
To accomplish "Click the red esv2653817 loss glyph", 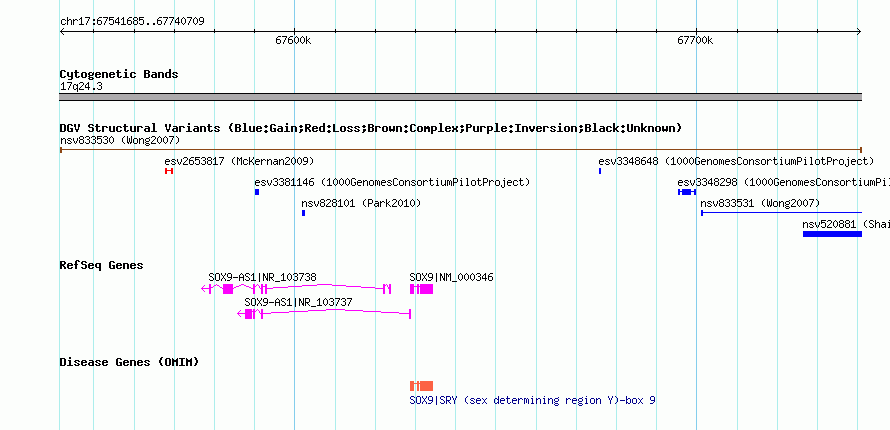I will point(169,171).
